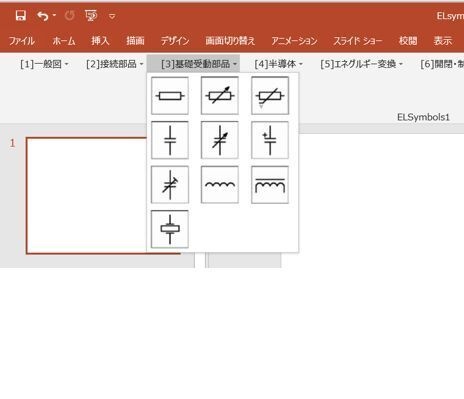Switch to the 挿入 tab
Screen dimensions: 464x399
pyautogui.click(x=100, y=41)
